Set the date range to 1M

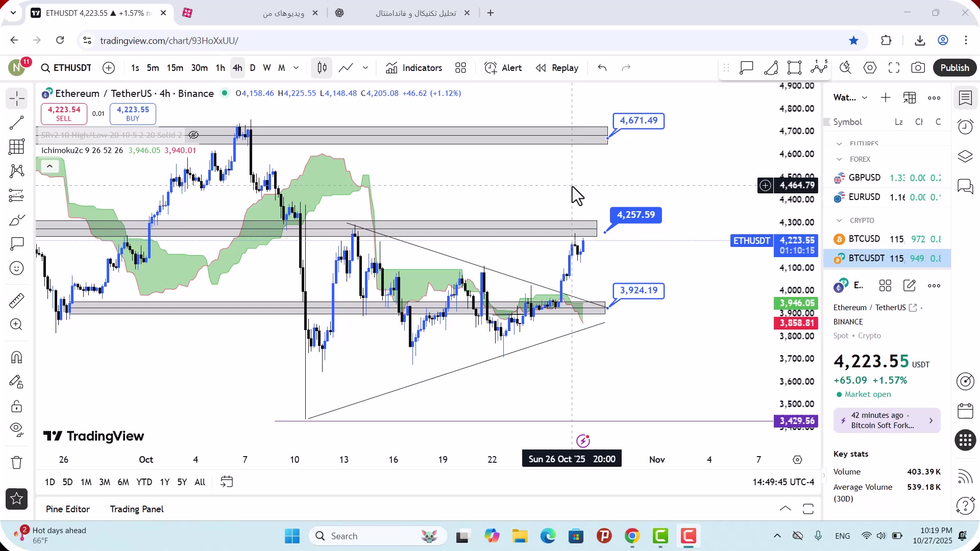[86, 482]
